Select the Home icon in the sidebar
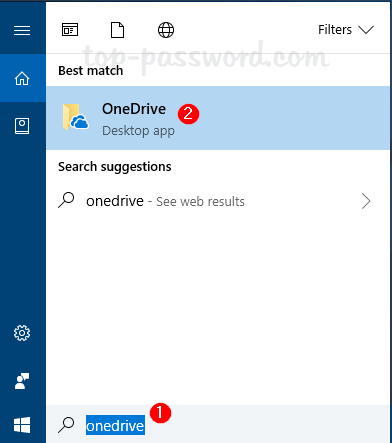The width and height of the screenshot is (392, 443). click(x=22, y=78)
